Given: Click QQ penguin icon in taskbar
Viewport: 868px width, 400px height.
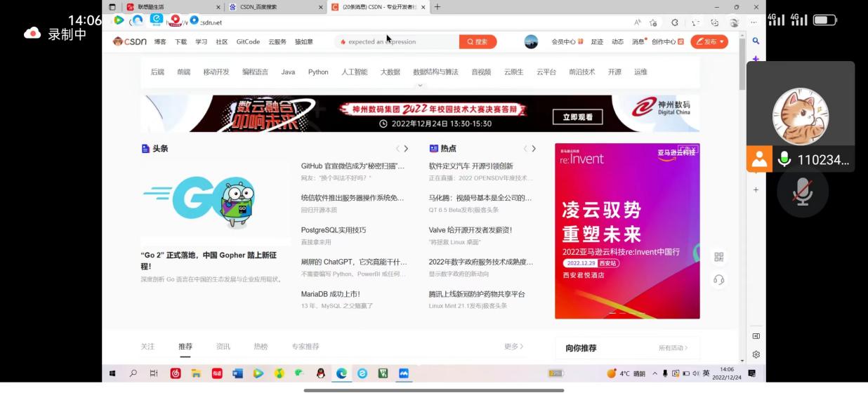Looking at the screenshot, I should (x=321, y=373).
